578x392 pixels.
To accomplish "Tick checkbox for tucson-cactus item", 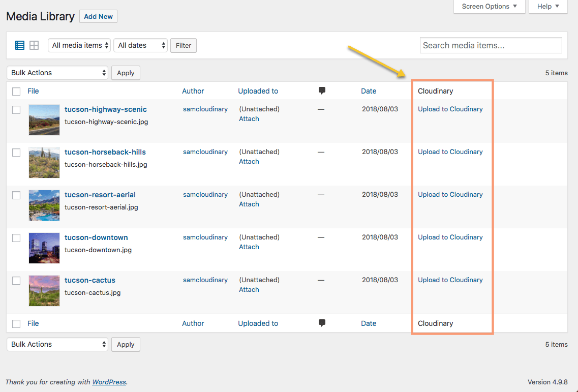I will click(x=16, y=281).
